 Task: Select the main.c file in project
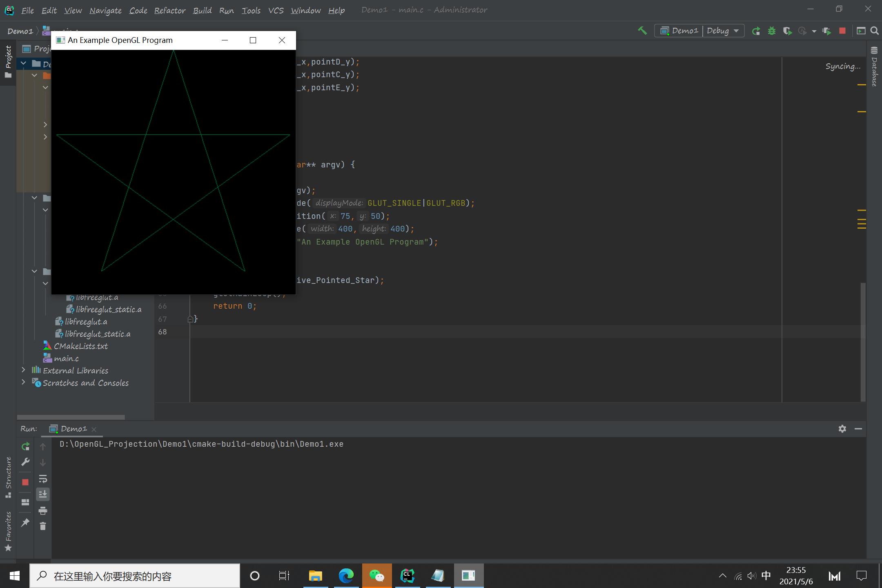[x=66, y=359]
